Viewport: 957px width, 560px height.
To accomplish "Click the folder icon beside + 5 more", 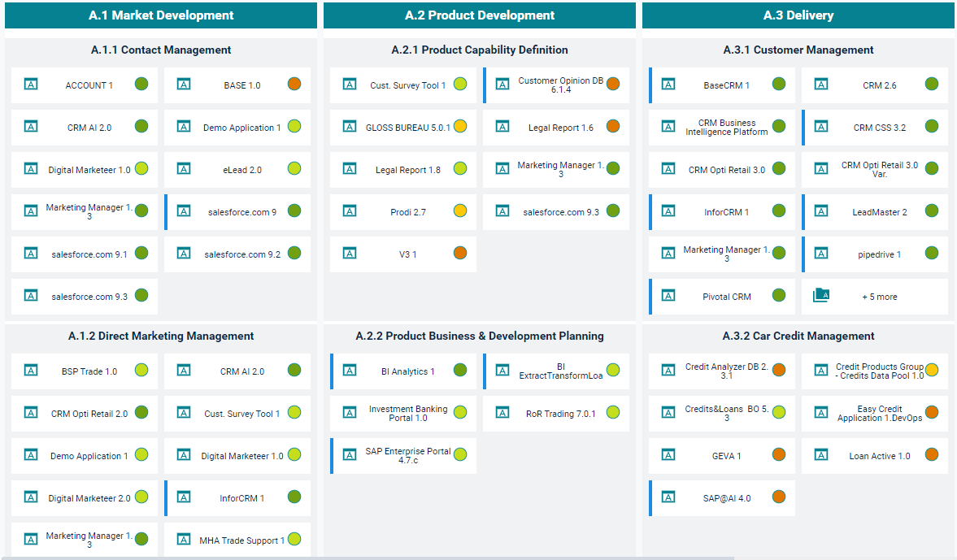I will click(821, 296).
